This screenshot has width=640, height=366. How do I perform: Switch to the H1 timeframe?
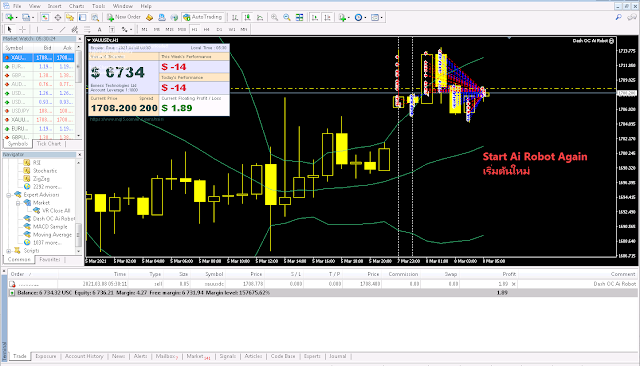(194, 29)
